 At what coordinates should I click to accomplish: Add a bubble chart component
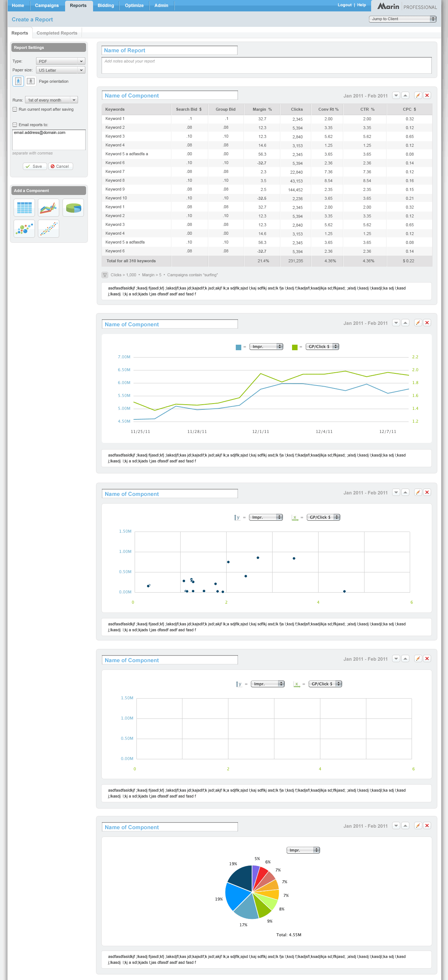(x=24, y=229)
